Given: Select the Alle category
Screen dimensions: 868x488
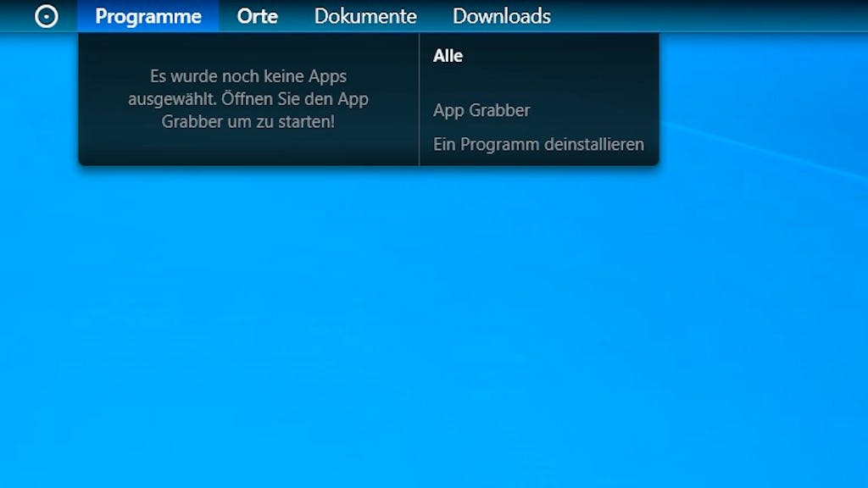Looking at the screenshot, I should click(x=448, y=56).
